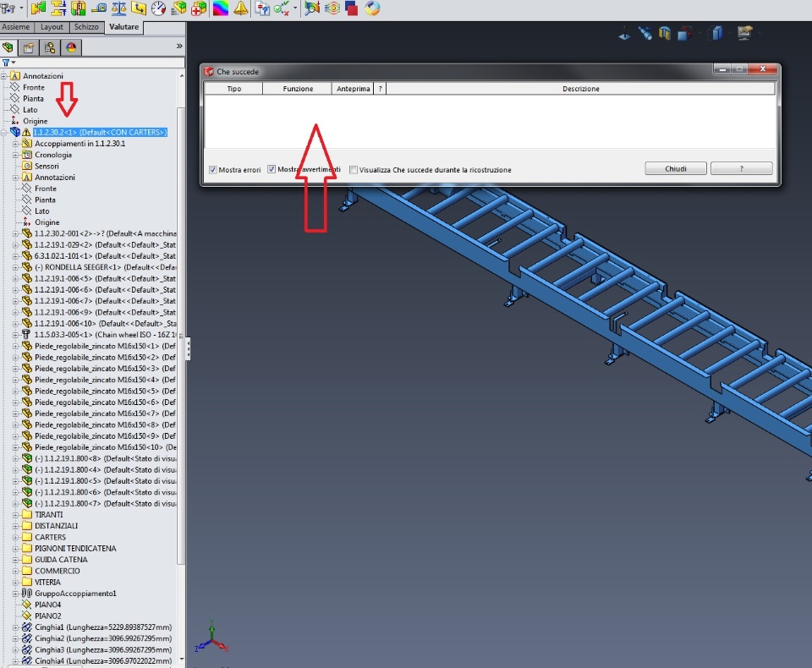Open the DisplayManager color ball tab
The image size is (812, 668).
click(71, 47)
